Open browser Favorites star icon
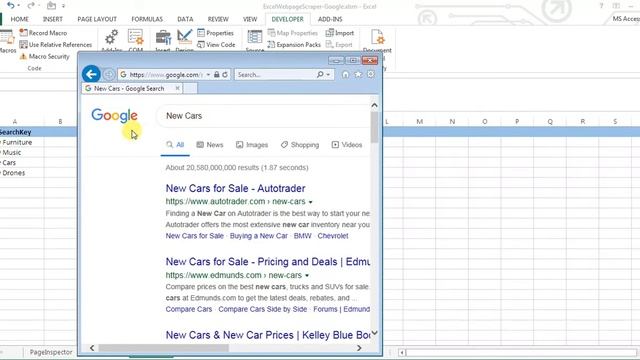This screenshot has height=360, width=640. click(x=358, y=75)
